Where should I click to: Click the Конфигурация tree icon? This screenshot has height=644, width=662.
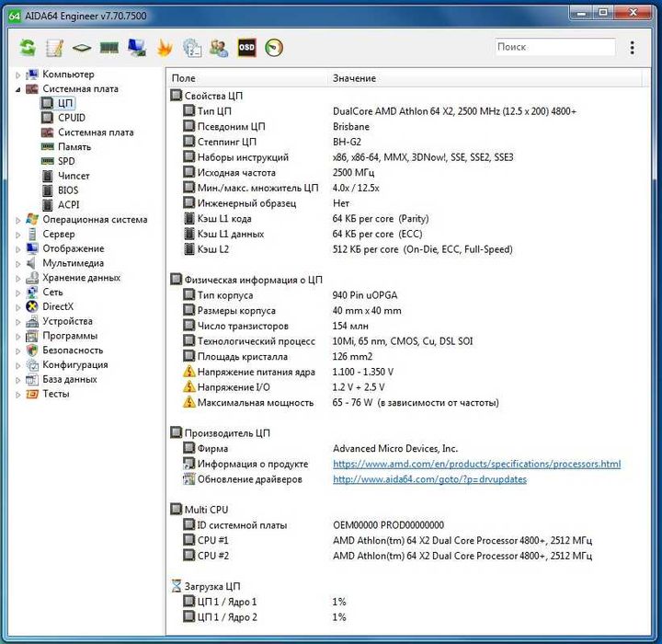click(x=32, y=365)
